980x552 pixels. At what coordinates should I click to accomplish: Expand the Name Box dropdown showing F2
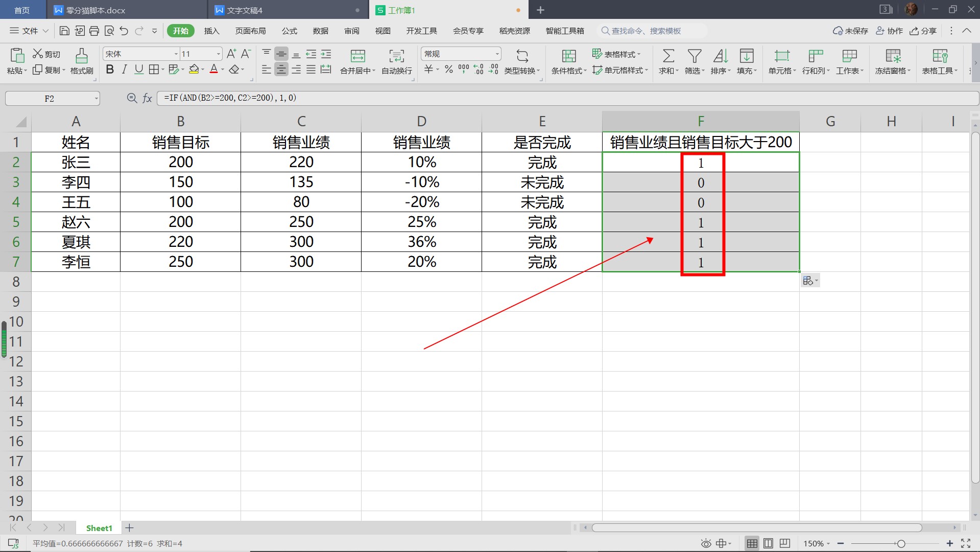click(x=96, y=99)
